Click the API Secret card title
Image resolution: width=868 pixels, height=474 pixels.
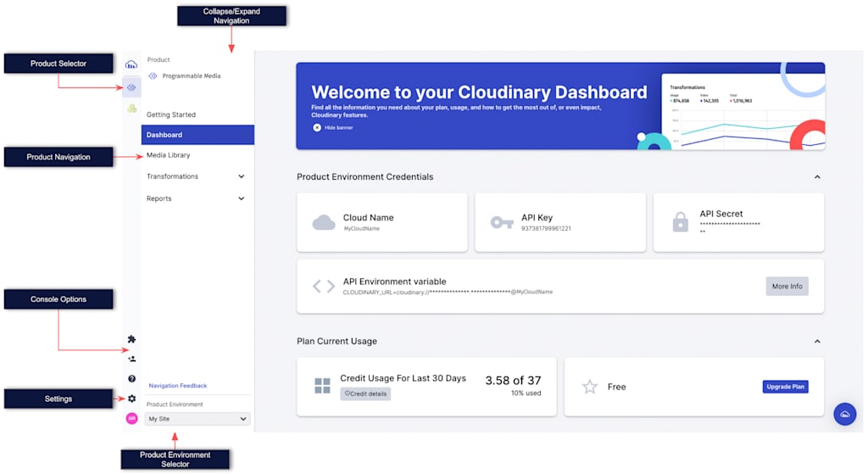(721, 214)
